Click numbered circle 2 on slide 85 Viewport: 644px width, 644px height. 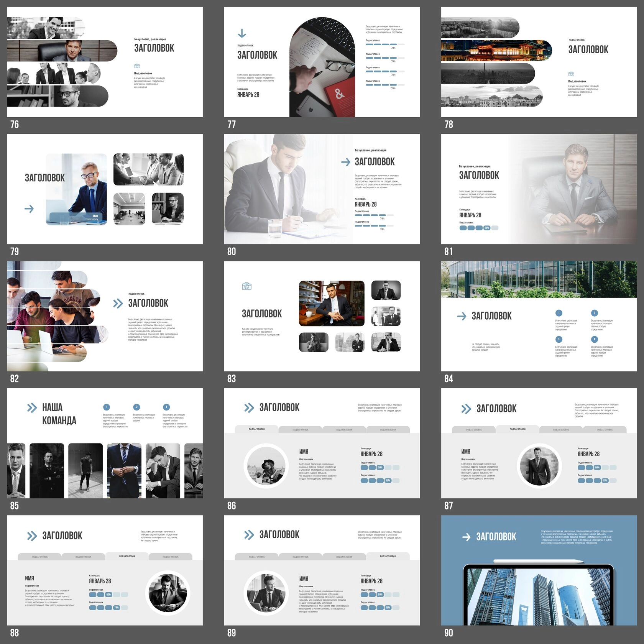coord(136,407)
